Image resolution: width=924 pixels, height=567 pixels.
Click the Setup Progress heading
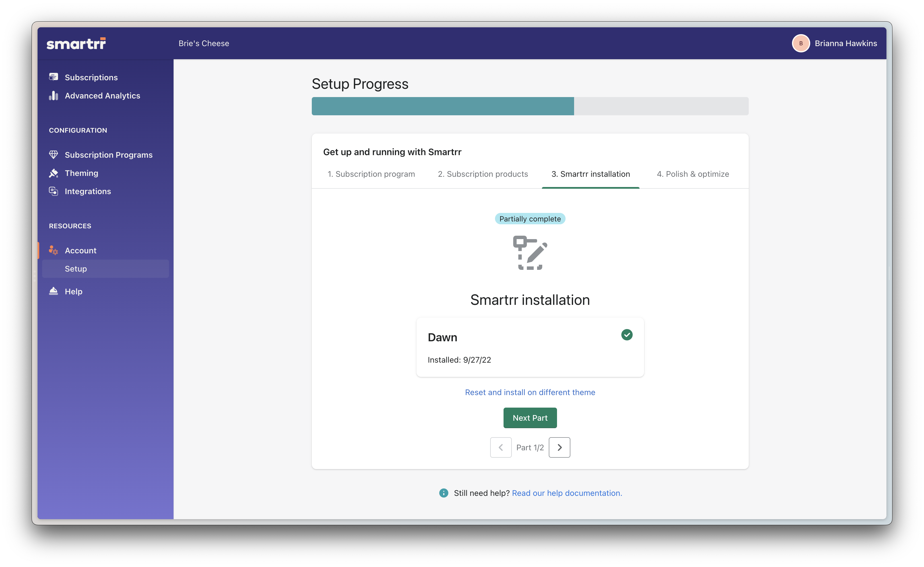tap(360, 84)
